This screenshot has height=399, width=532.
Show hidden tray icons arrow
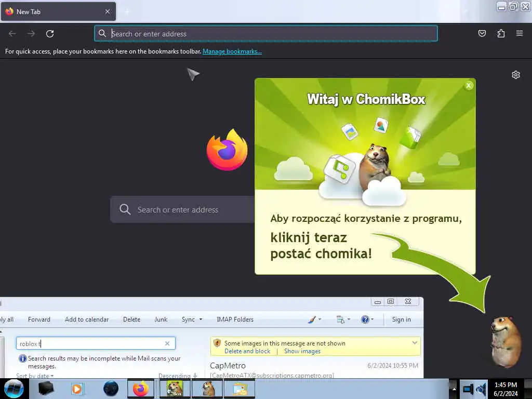tap(454, 389)
